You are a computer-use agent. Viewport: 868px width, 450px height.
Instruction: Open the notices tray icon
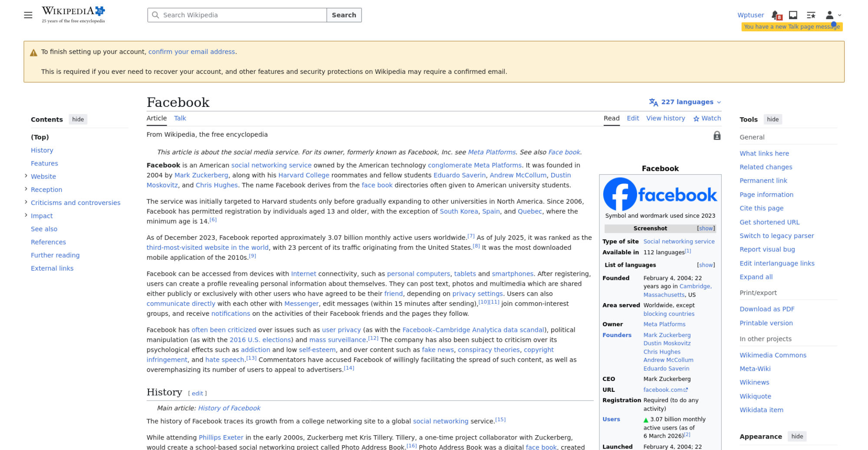793,15
